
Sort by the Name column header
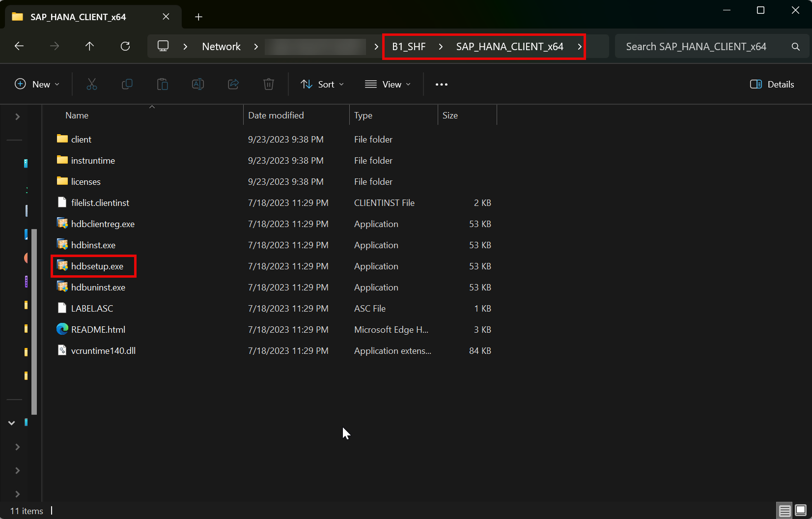pos(77,115)
